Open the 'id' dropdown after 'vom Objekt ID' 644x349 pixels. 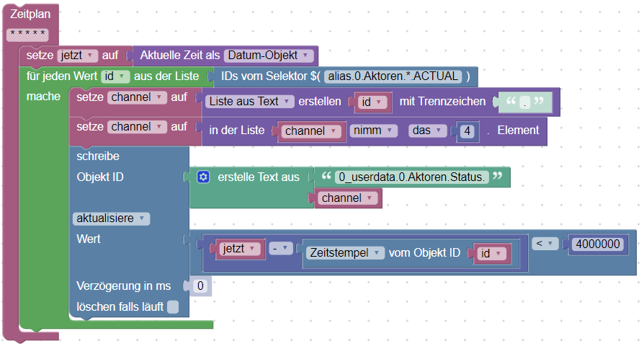point(491,254)
